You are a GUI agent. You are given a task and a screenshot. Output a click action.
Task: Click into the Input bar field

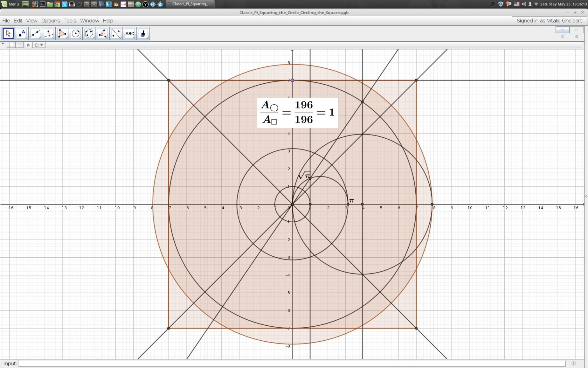(x=292, y=364)
